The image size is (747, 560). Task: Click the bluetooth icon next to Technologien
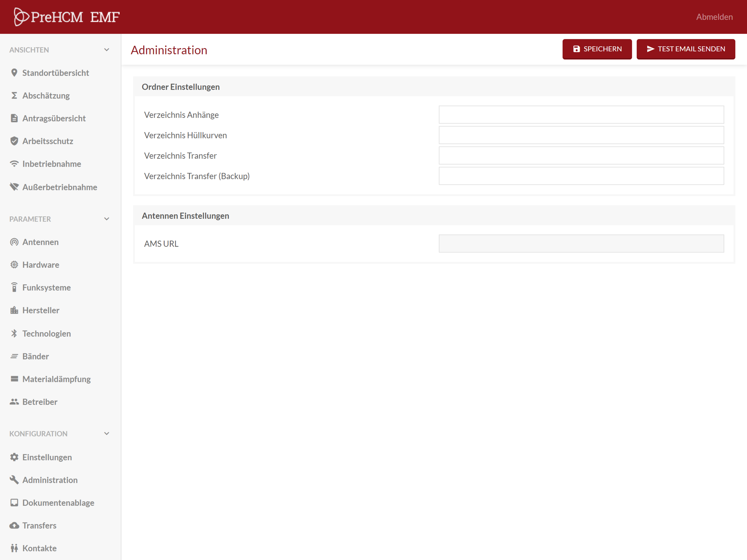pyautogui.click(x=14, y=334)
